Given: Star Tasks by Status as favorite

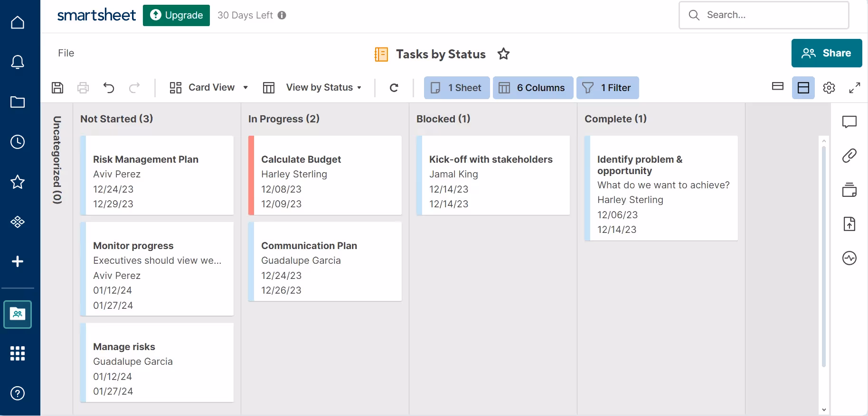Looking at the screenshot, I should click(x=503, y=54).
